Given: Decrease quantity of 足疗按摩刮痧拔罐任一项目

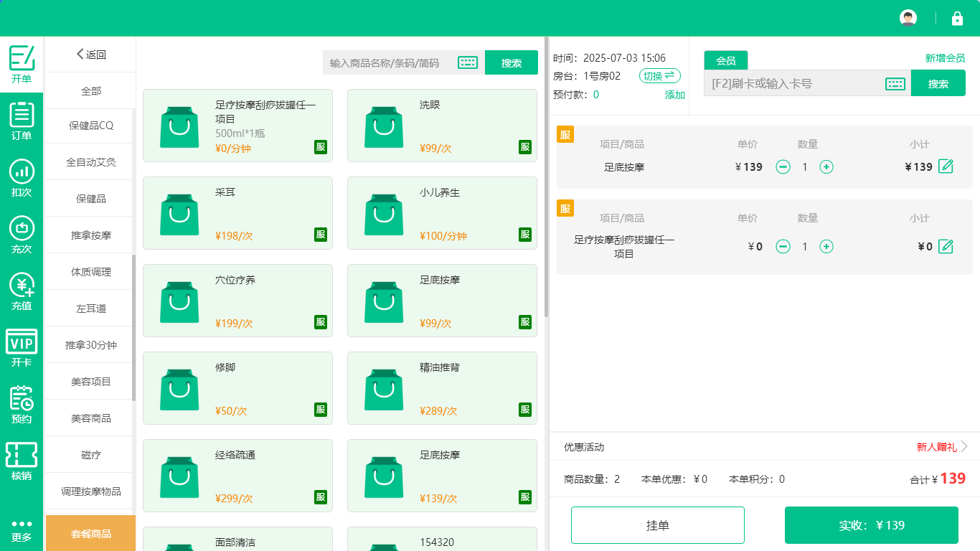Looking at the screenshot, I should pyautogui.click(x=783, y=247).
